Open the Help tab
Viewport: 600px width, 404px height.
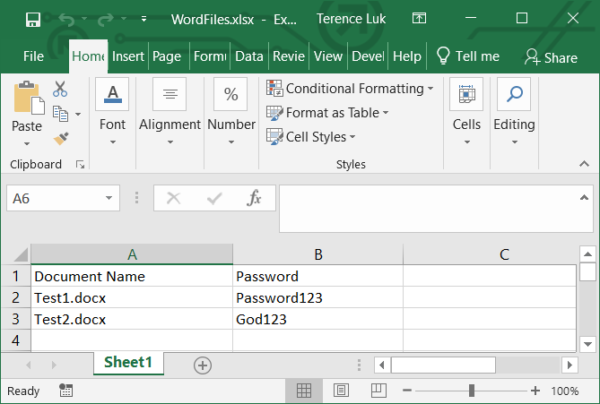pyautogui.click(x=407, y=57)
